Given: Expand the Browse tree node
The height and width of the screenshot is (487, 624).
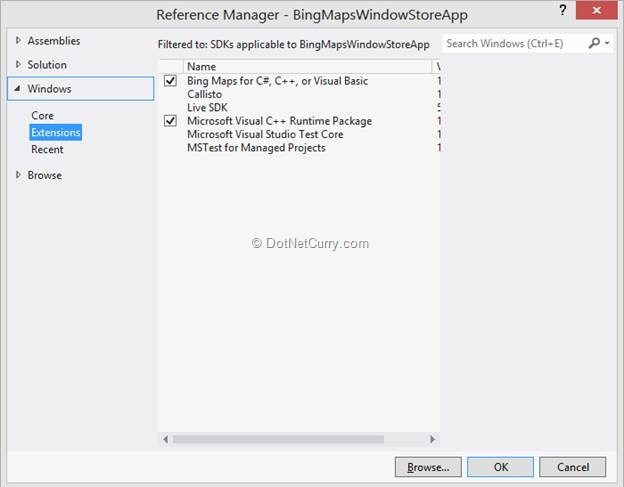Looking at the screenshot, I should (18, 175).
